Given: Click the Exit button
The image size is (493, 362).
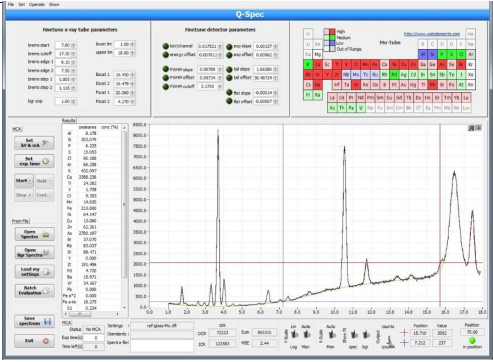Looking at the screenshot, I should point(34,341).
